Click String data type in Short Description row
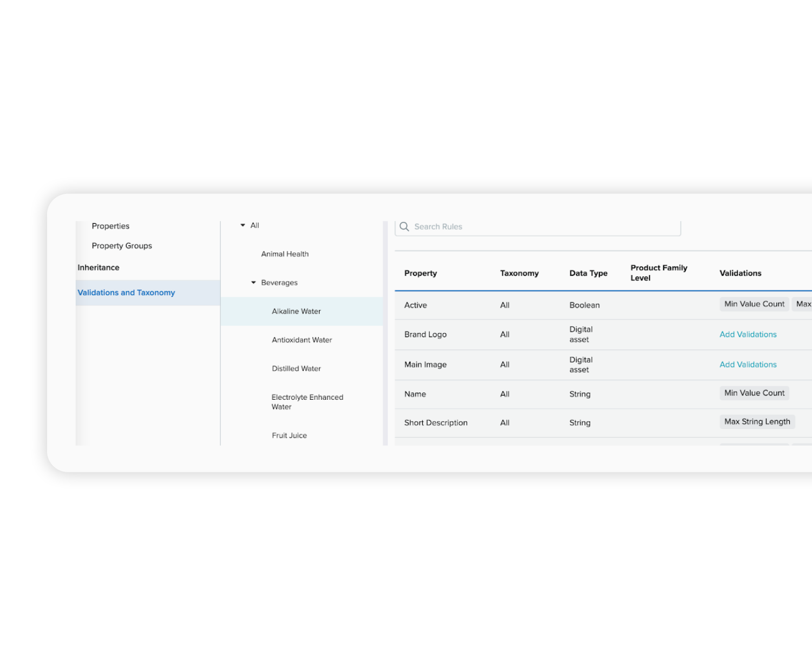This screenshot has width=812, height=650. 580,423
